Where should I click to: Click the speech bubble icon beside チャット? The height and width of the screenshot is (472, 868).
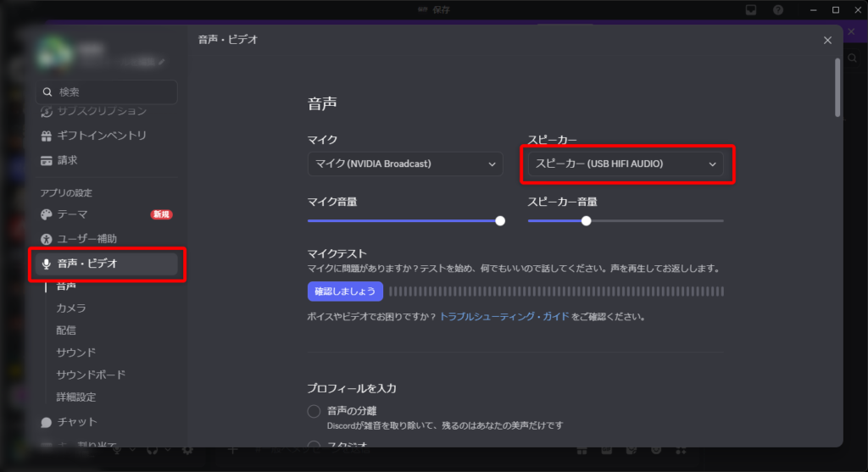click(47, 422)
